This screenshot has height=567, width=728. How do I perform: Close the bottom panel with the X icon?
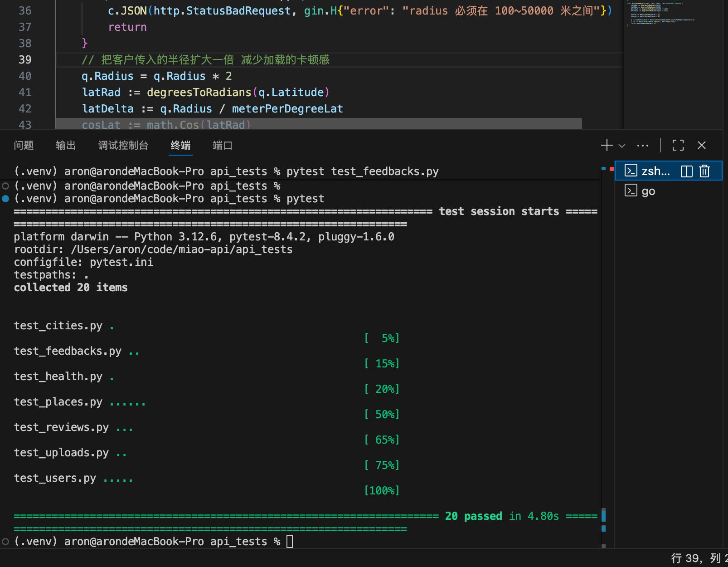(x=701, y=145)
